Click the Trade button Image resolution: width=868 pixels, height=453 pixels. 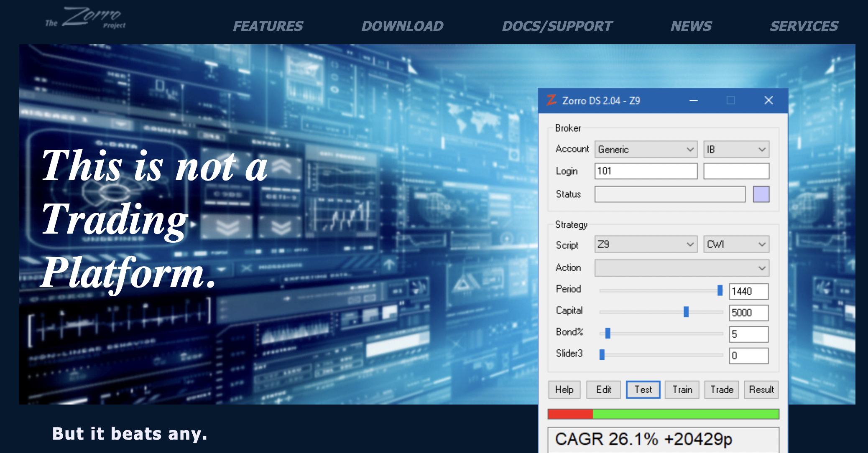pyautogui.click(x=722, y=389)
